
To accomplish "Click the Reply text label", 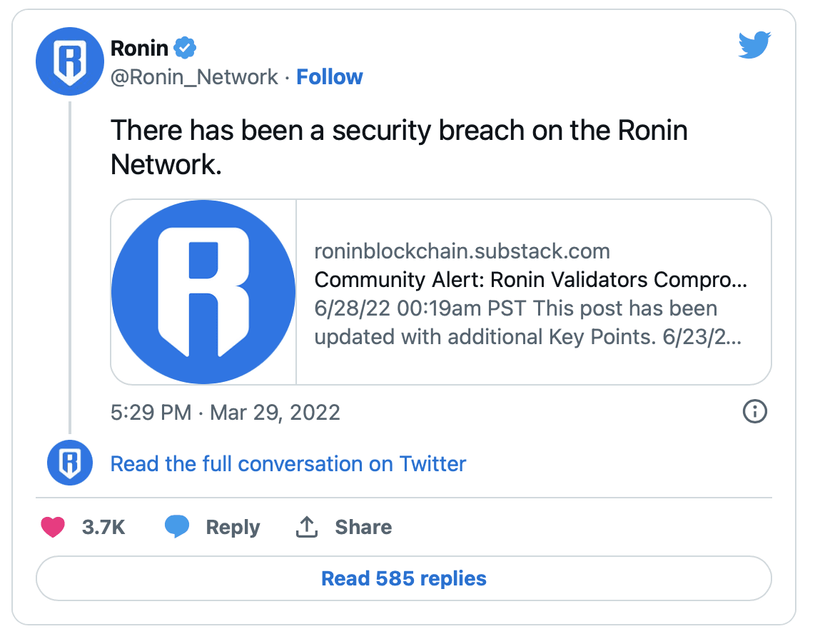I will click(x=233, y=528).
